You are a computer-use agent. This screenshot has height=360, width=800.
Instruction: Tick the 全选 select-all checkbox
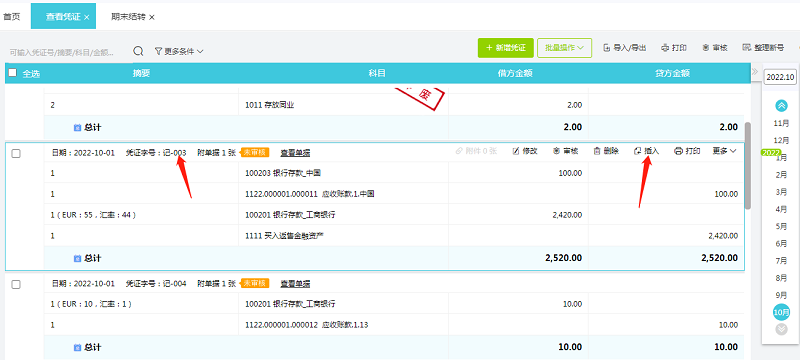coord(13,73)
